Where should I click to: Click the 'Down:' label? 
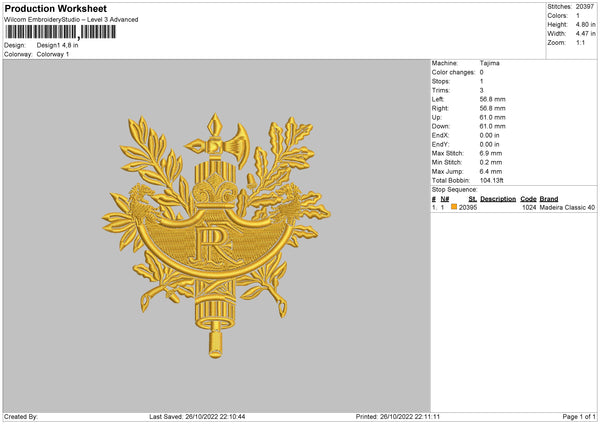click(440, 126)
